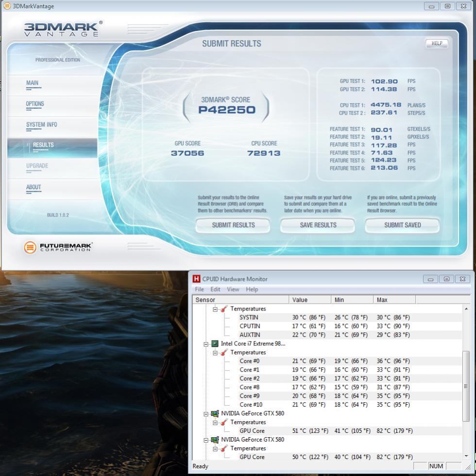Open the Edit menu in Hardware Monitor
Viewport: 476px width, 476px height.
pyautogui.click(x=215, y=289)
